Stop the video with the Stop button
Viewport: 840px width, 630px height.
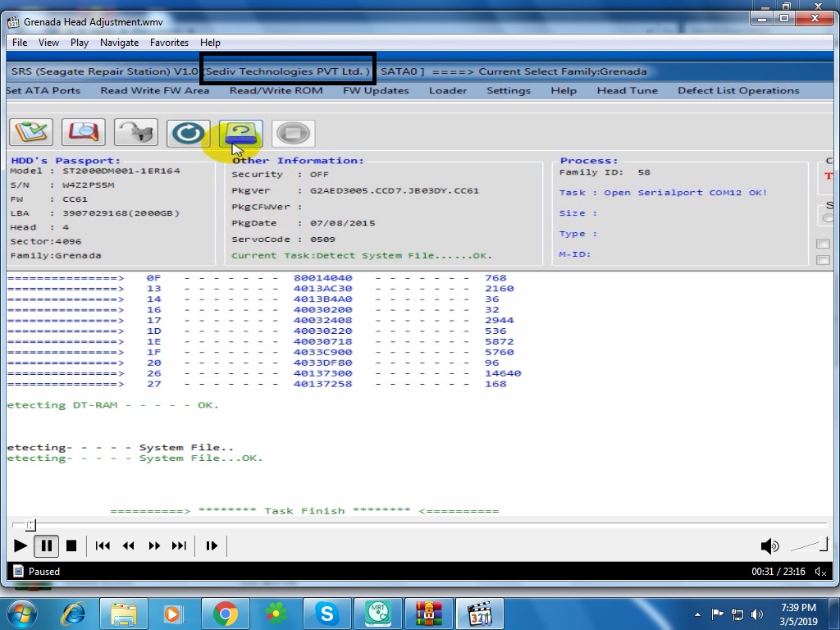coord(71,546)
